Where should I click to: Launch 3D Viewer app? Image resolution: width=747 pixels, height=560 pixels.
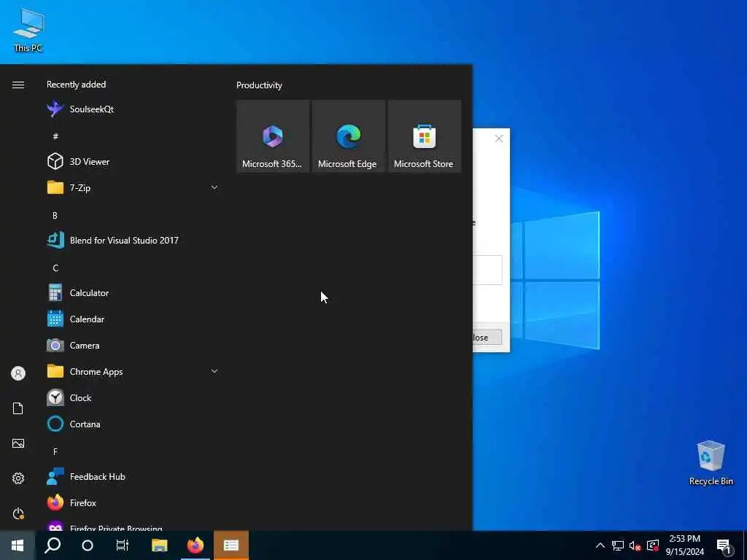[x=133, y=161]
